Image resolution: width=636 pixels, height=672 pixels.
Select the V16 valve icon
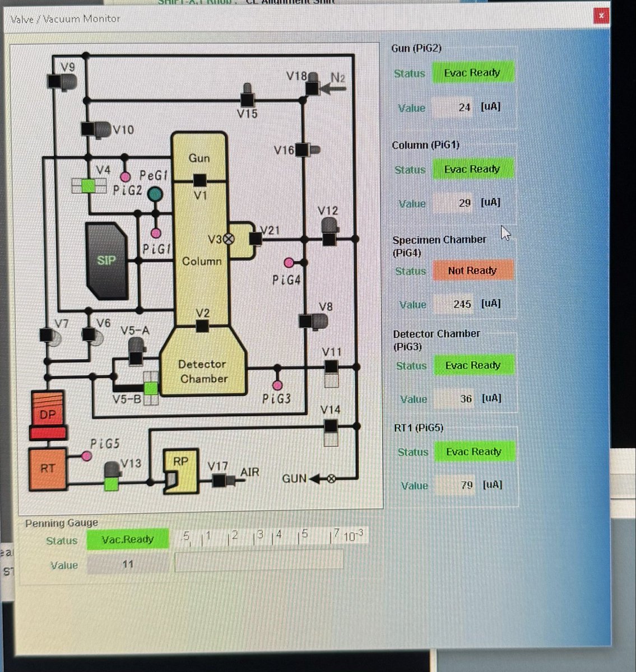[x=308, y=150]
